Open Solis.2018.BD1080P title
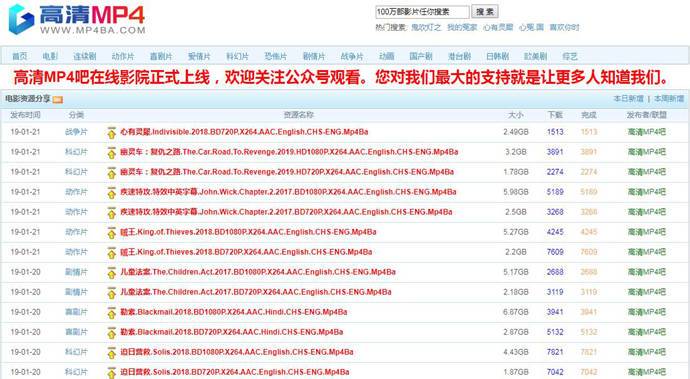The width and height of the screenshot is (690, 379). (x=237, y=352)
